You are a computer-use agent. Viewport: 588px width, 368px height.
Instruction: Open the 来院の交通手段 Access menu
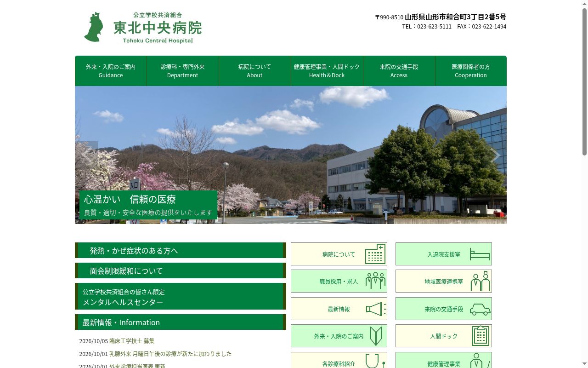point(399,71)
